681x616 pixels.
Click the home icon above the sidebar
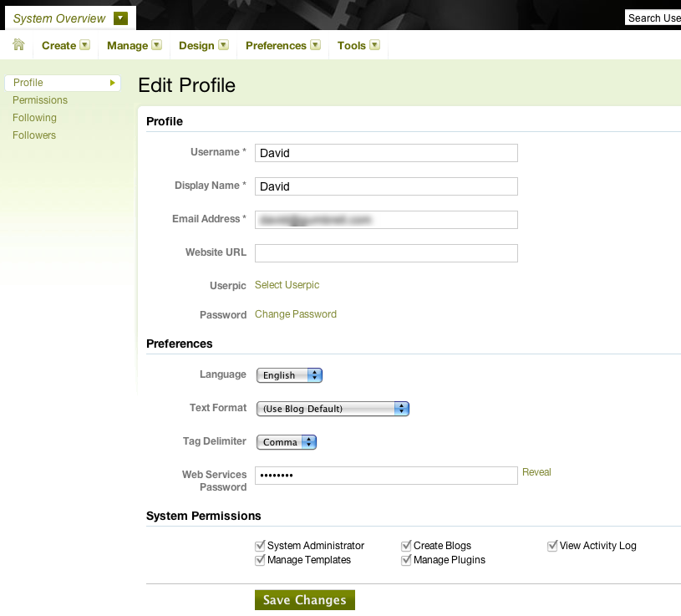pos(18,45)
